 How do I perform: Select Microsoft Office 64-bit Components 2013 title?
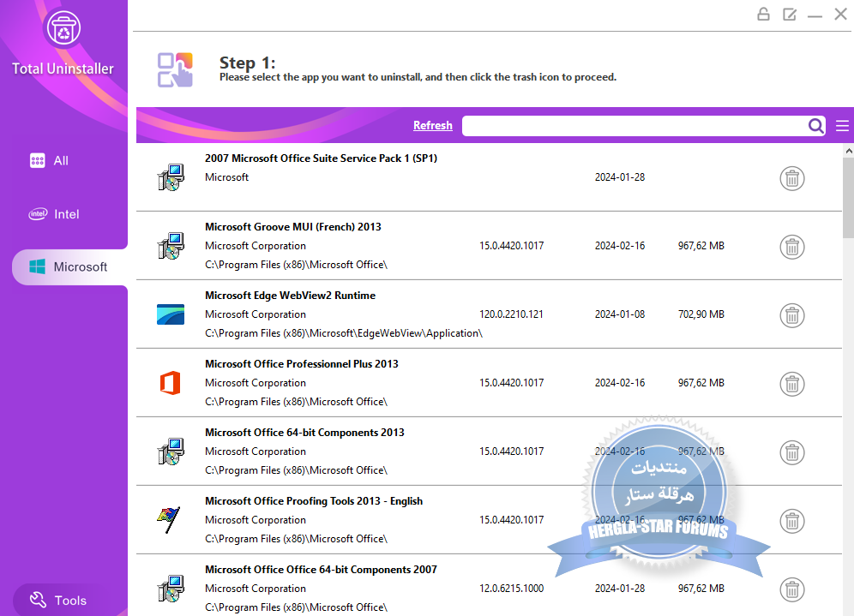point(304,433)
